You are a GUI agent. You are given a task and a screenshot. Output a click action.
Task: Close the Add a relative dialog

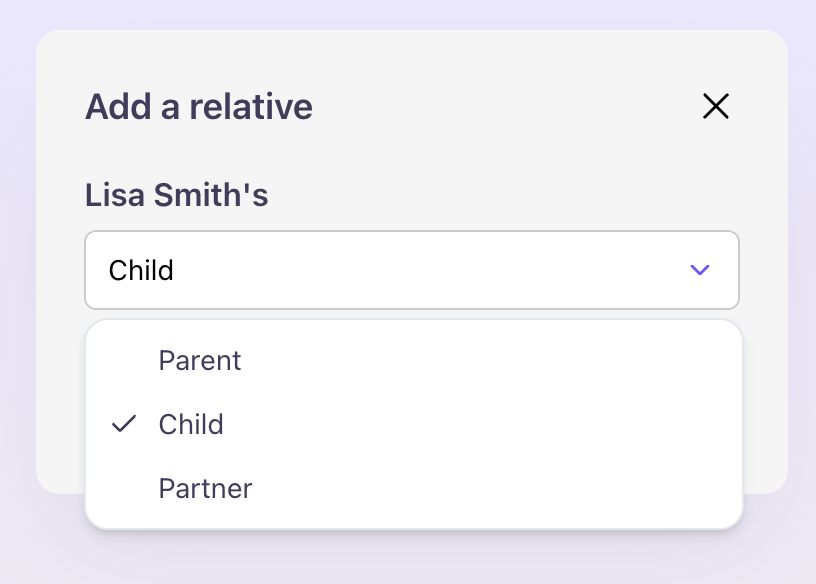[716, 106]
